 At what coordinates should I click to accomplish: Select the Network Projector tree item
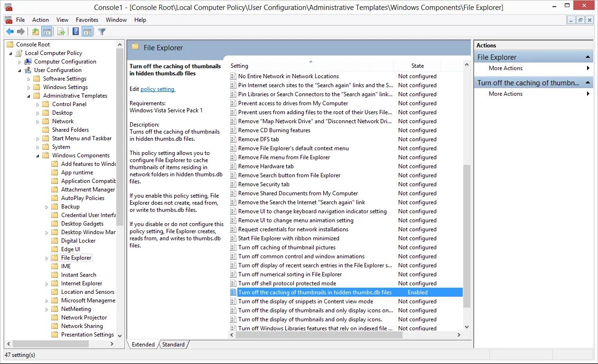[x=84, y=318]
